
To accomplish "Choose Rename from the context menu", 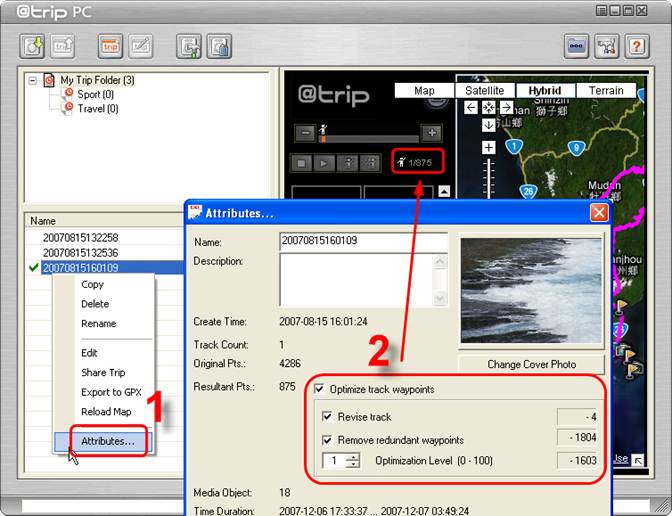I will (99, 324).
